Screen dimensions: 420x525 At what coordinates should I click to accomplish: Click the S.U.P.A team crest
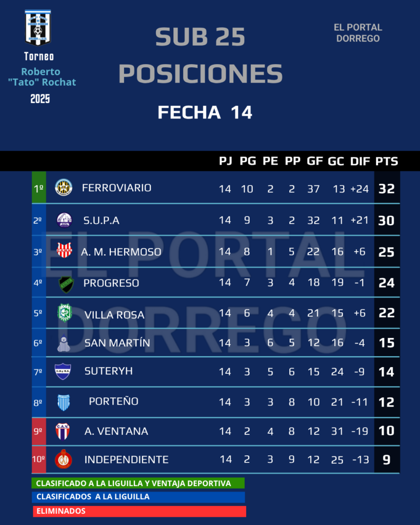tap(64, 220)
